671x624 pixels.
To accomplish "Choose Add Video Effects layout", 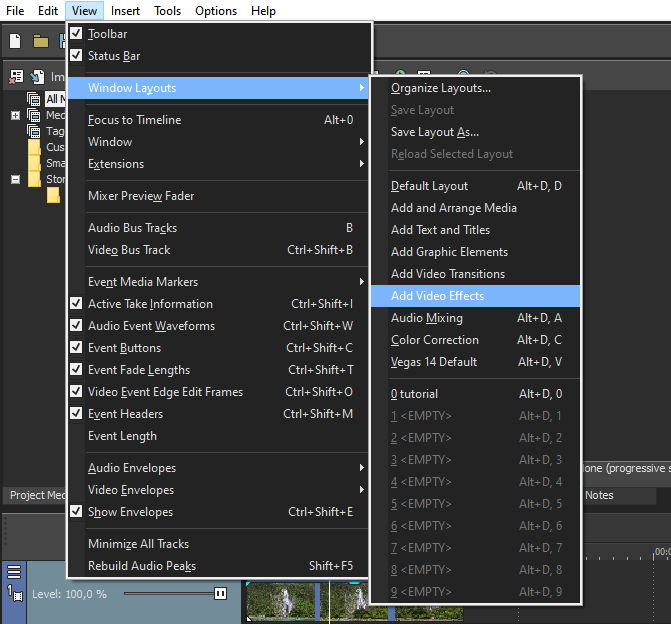I will (x=437, y=296).
